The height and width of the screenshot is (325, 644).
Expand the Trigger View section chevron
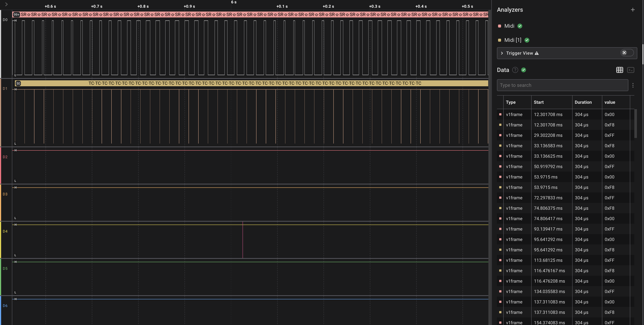tap(502, 53)
